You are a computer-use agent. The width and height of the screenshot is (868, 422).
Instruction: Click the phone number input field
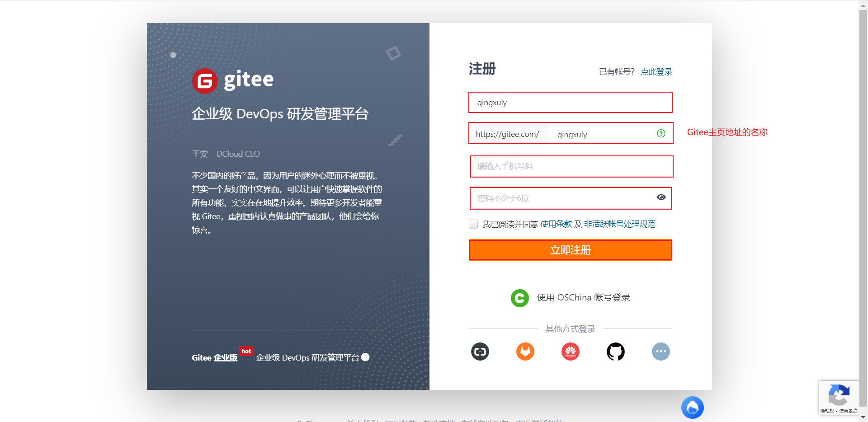coord(571,166)
